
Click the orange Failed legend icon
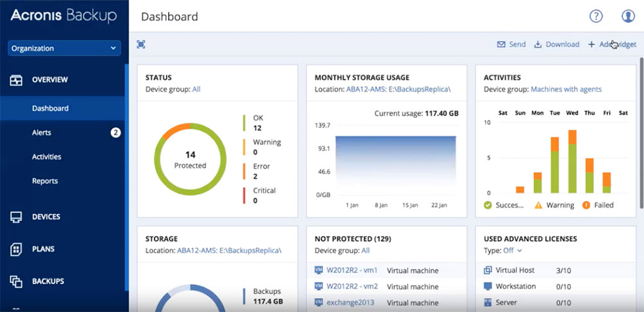(x=586, y=205)
